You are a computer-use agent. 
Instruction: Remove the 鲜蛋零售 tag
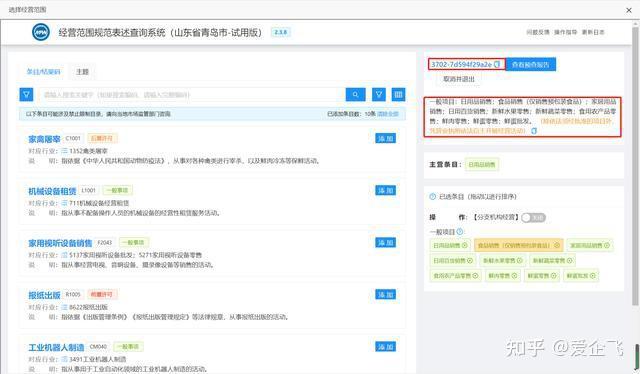553,276
